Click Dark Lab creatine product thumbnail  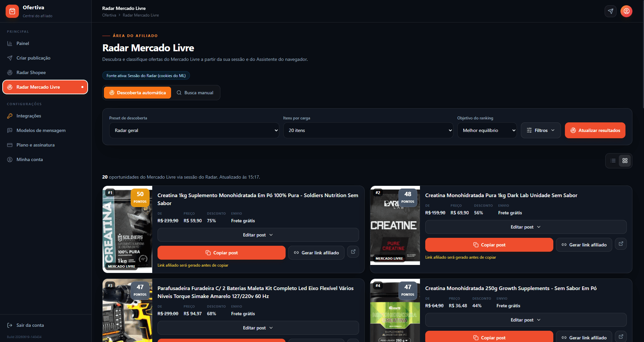pyautogui.click(x=395, y=225)
